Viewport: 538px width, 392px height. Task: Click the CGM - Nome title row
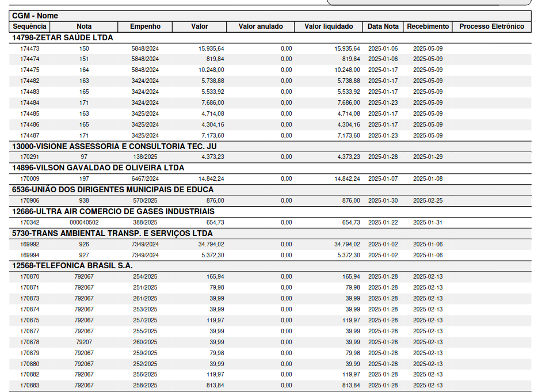(x=35, y=16)
